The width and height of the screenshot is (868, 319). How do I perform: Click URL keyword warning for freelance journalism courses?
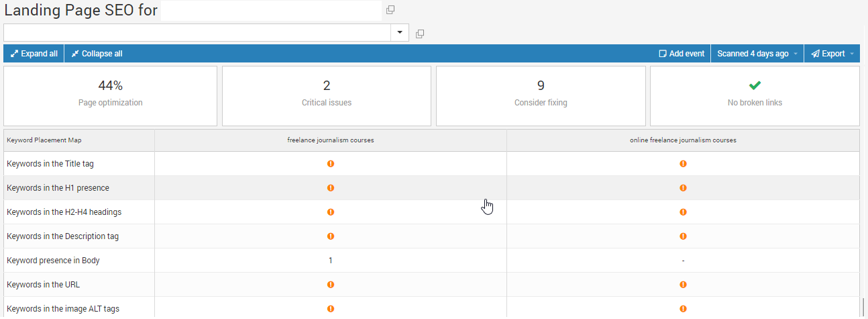click(331, 285)
